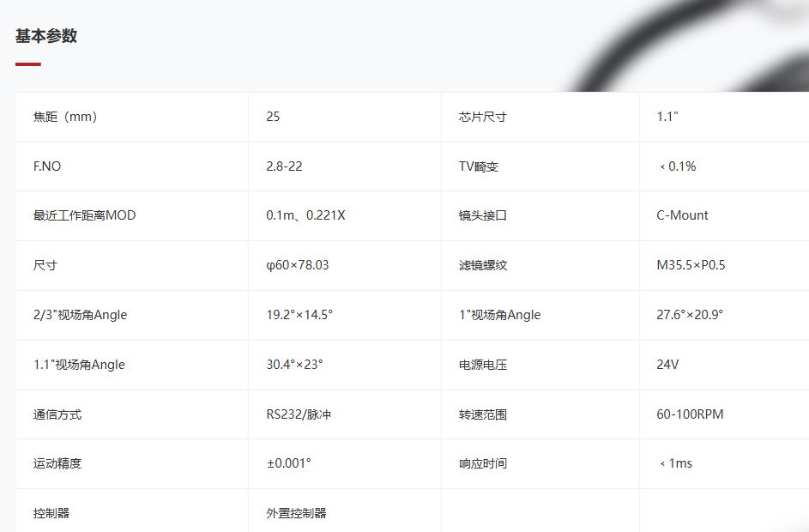
Task: Click the filter thread value M35.5×P0.5
Action: pyautogui.click(x=691, y=265)
